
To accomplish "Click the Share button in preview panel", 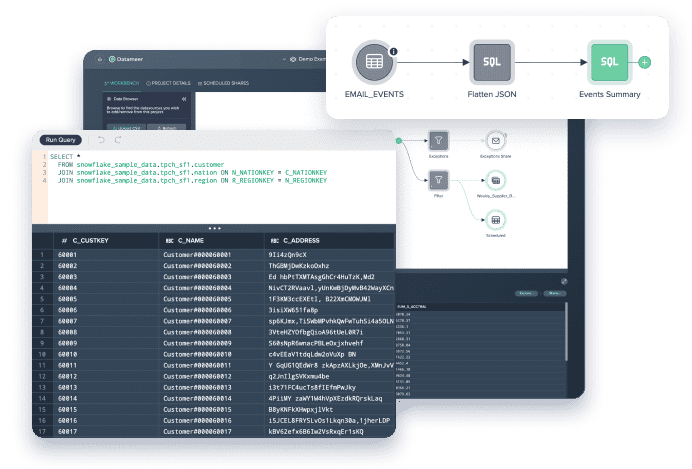I will click(x=554, y=293).
